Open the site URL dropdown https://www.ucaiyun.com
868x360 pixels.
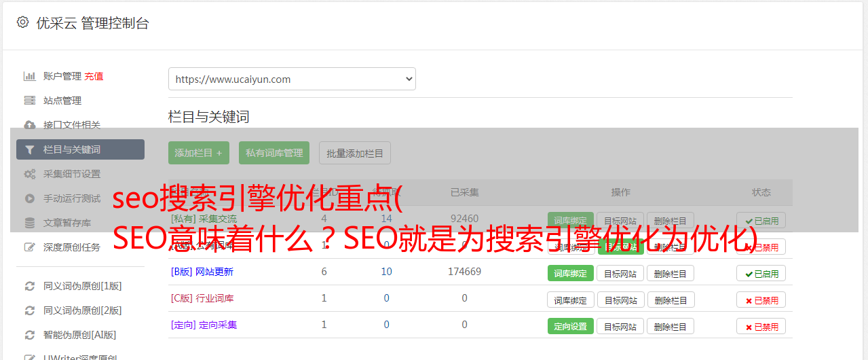[x=292, y=79]
